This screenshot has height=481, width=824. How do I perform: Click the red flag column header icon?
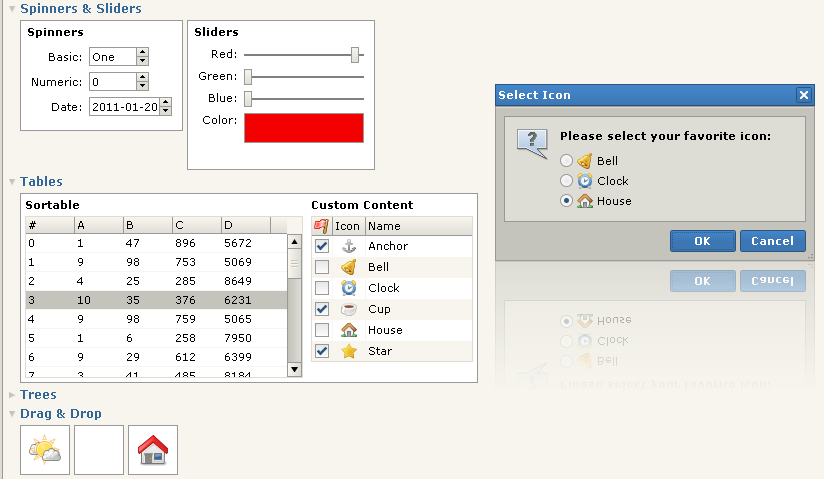pyautogui.click(x=321, y=226)
